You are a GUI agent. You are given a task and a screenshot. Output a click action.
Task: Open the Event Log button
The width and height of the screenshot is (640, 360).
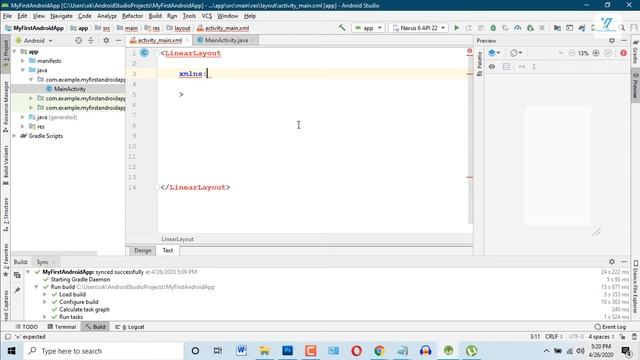[x=611, y=327]
